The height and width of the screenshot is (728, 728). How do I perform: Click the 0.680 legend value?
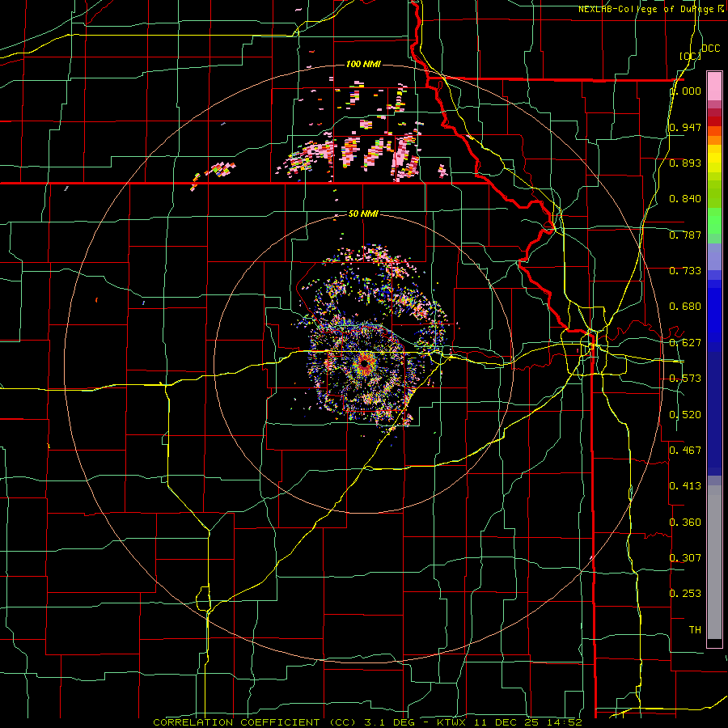[685, 307]
